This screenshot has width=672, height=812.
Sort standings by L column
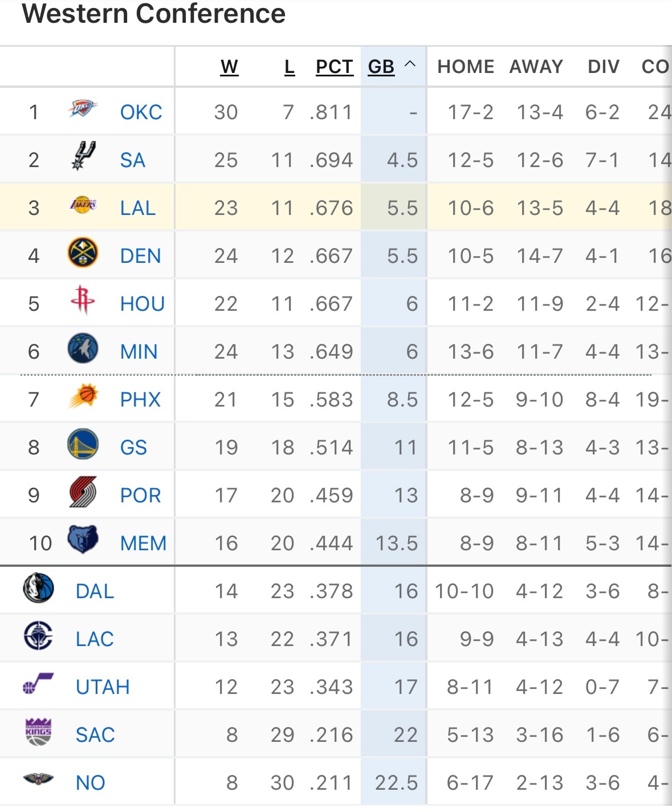[290, 67]
